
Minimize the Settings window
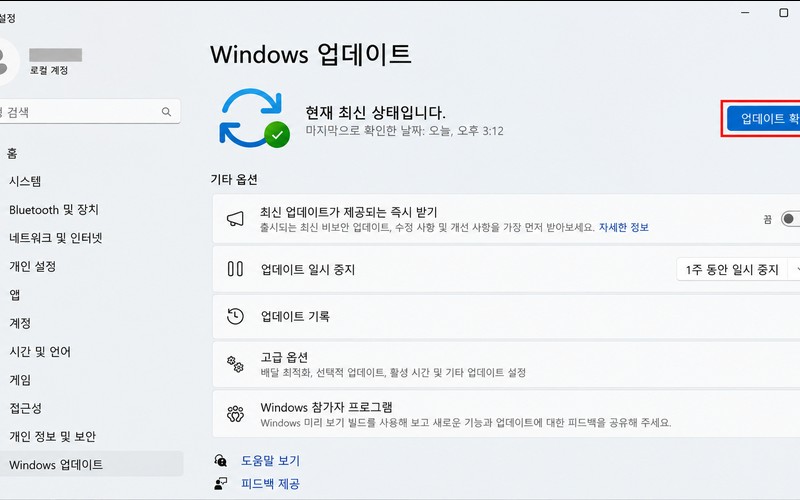745,13
